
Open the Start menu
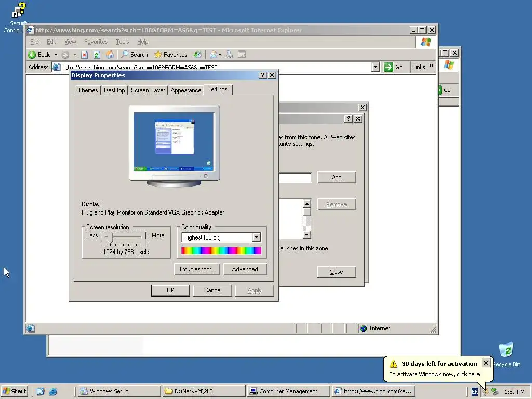15,391
